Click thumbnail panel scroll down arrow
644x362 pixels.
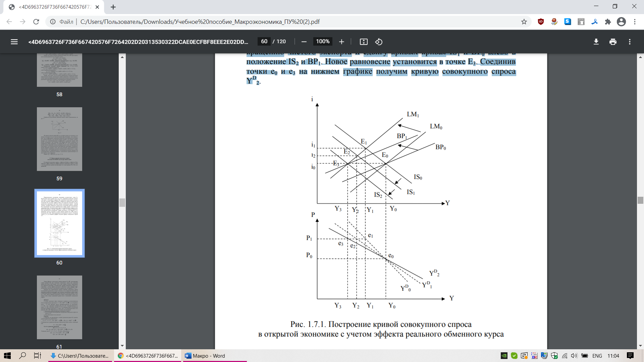[x=122, y=346]
